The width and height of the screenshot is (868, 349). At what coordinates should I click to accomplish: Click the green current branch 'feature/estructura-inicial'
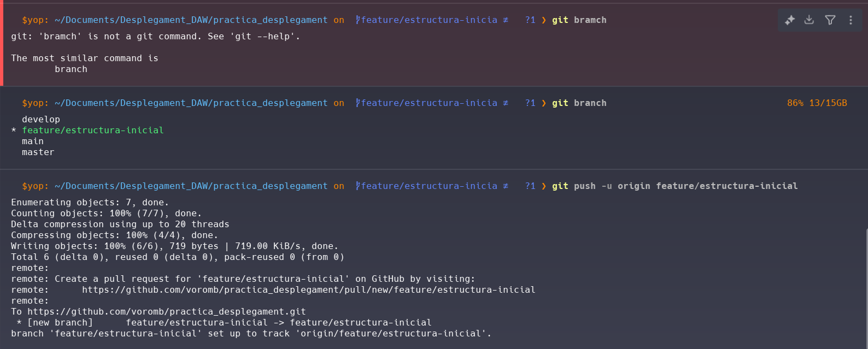tap(93, 131)
